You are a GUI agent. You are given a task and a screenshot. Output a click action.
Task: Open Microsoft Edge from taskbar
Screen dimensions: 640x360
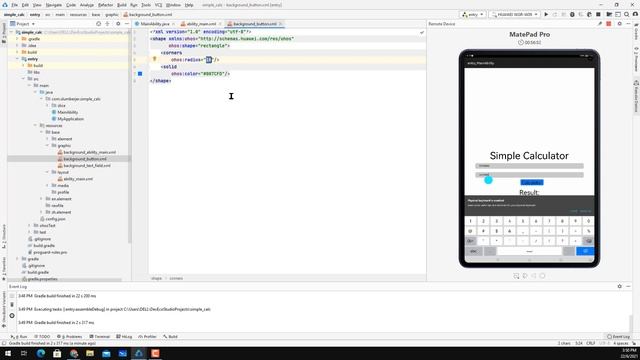click(41, 353)
